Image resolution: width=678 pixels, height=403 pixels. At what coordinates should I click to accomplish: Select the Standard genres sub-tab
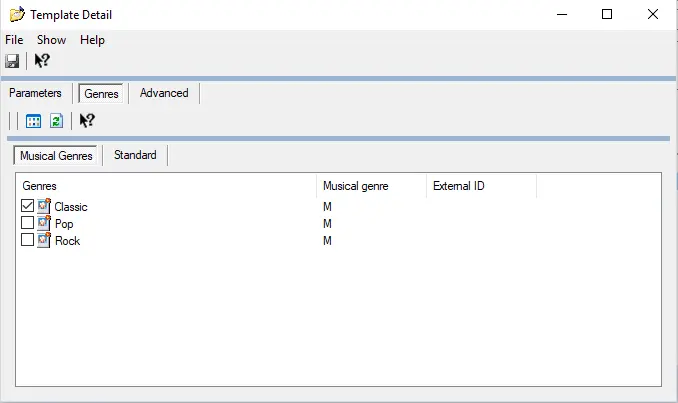click(x=135, y=155)
